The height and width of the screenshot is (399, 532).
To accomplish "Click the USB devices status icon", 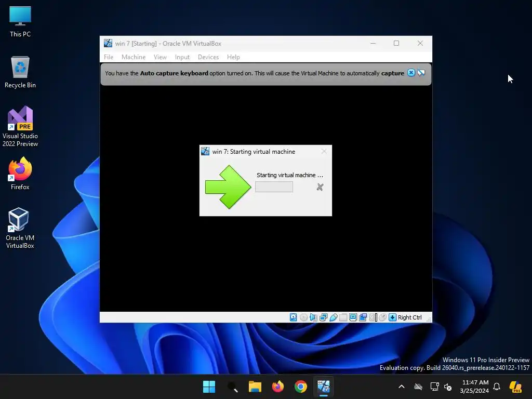I will pos(333,317).
